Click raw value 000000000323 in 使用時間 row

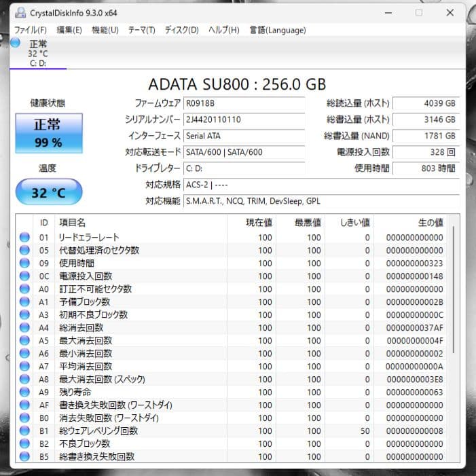414,263
